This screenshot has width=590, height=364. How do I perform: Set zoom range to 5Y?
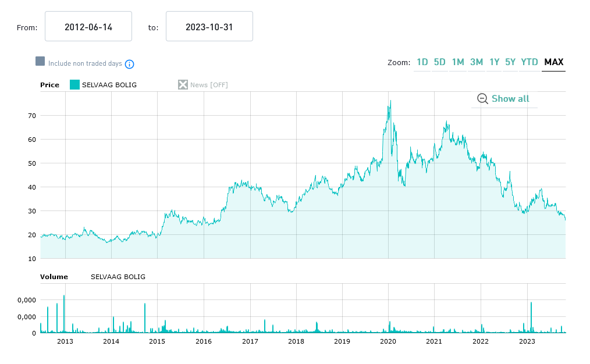pos(510,62)
